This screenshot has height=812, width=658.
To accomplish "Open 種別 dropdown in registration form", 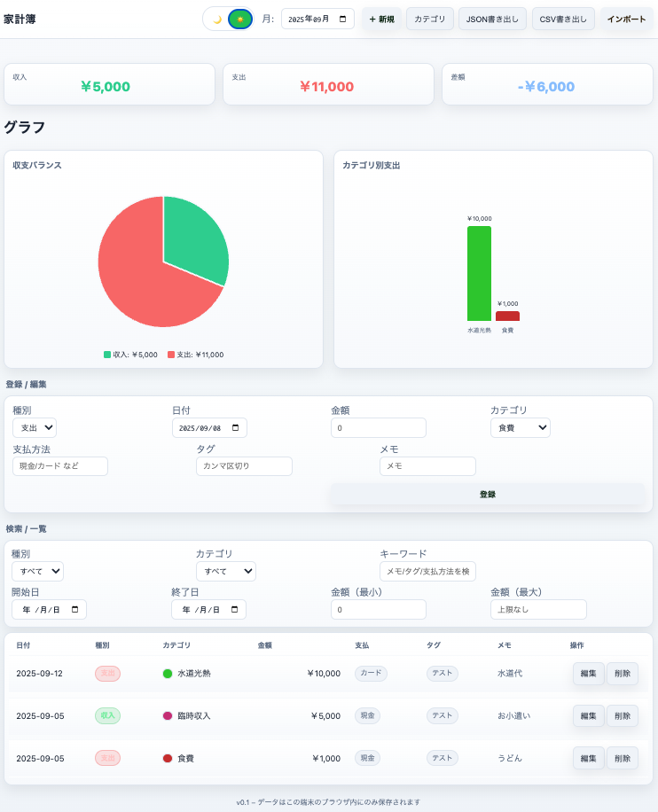I will (35, 428).
